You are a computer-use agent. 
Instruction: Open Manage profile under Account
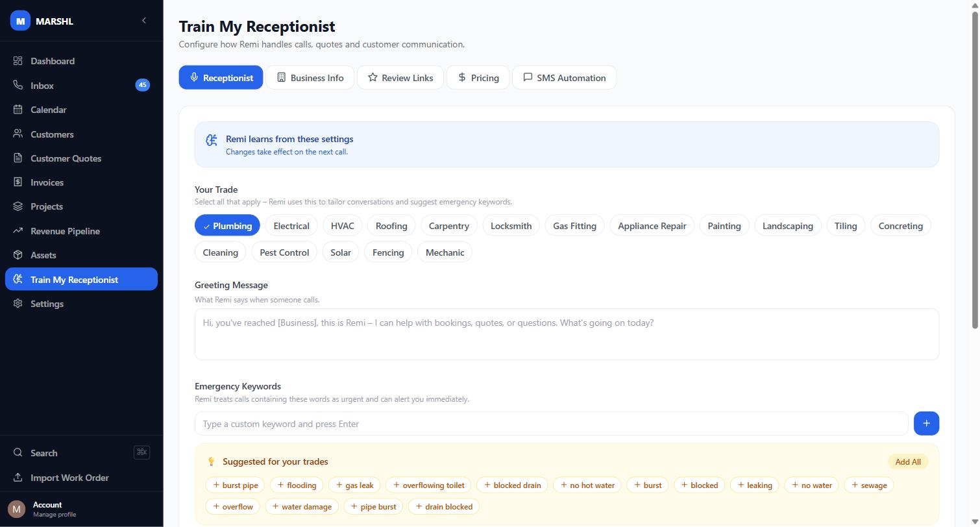55,515
